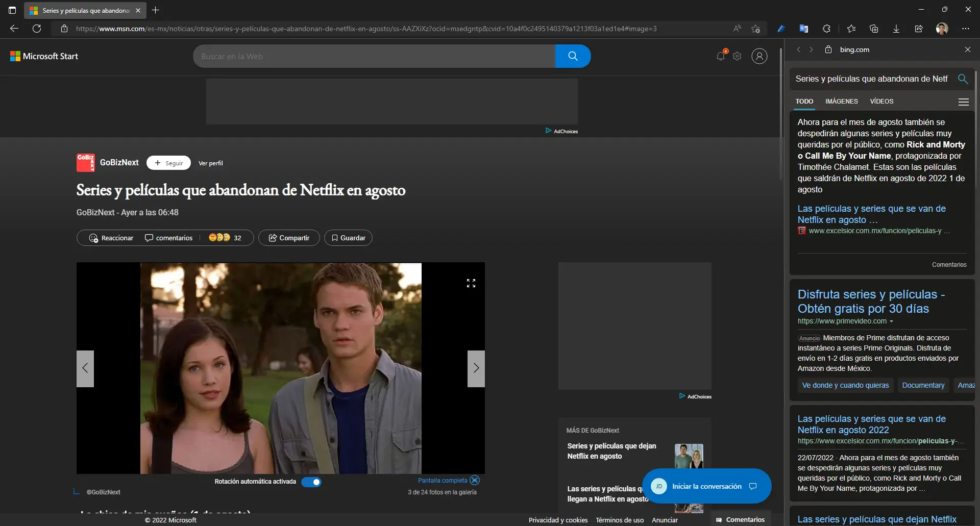980x526 pixels.
Task: Open the Favorites list icon
Action: point(851,29)
